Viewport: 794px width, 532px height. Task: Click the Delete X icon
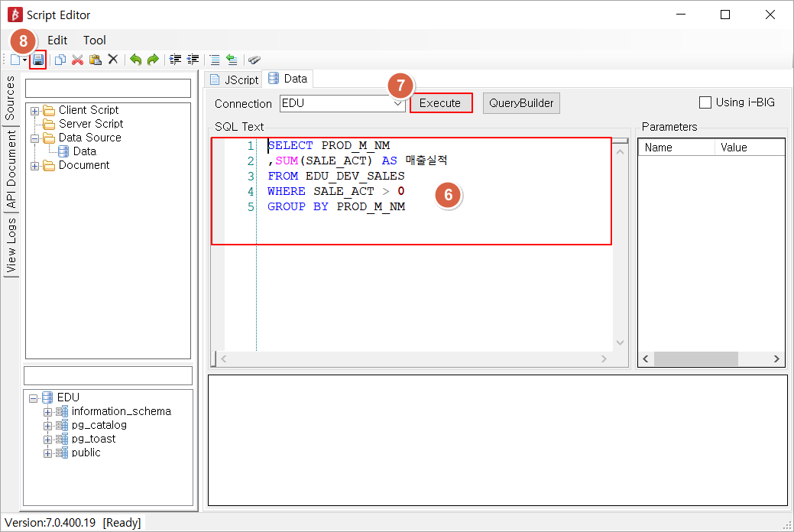coord(112,60)
